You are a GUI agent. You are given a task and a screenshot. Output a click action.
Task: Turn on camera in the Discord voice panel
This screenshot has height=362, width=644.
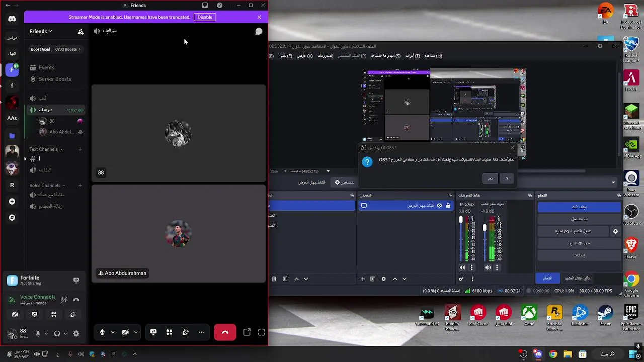coord(15,315)
